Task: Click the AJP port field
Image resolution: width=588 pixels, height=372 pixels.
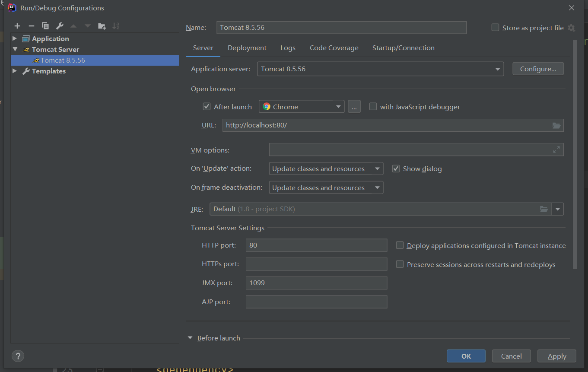Action: click(x=316, y=302)
